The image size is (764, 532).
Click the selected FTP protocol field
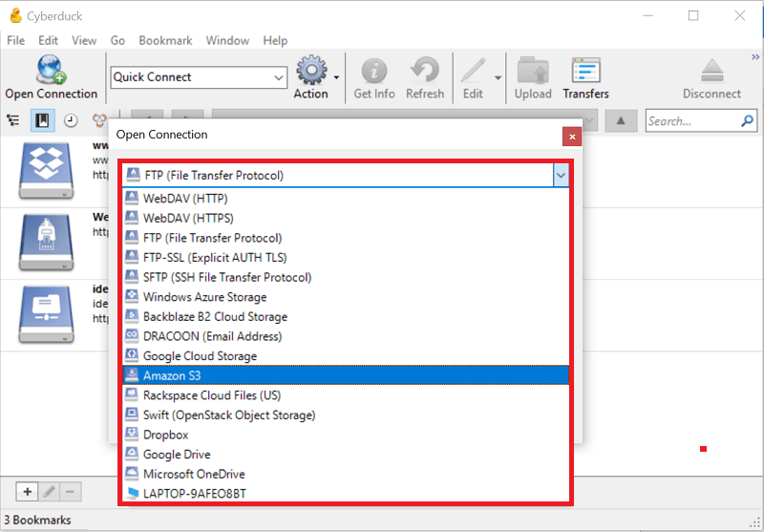(x=338, y=176)
